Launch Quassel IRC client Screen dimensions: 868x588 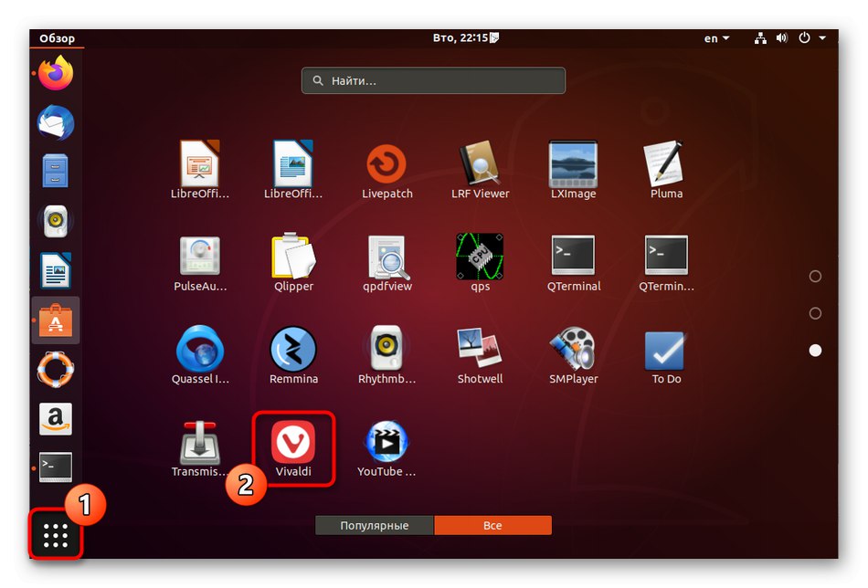pos(200,349)
